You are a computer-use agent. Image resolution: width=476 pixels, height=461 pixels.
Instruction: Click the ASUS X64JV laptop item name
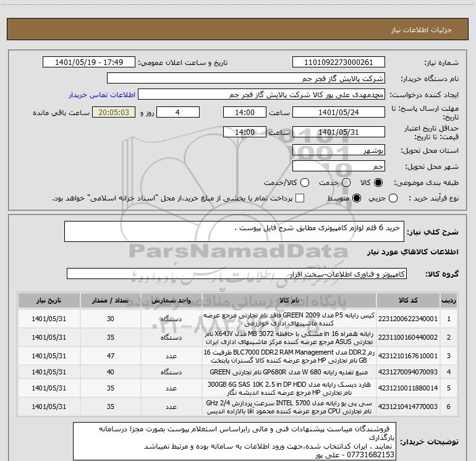click(x=289, y=337)
